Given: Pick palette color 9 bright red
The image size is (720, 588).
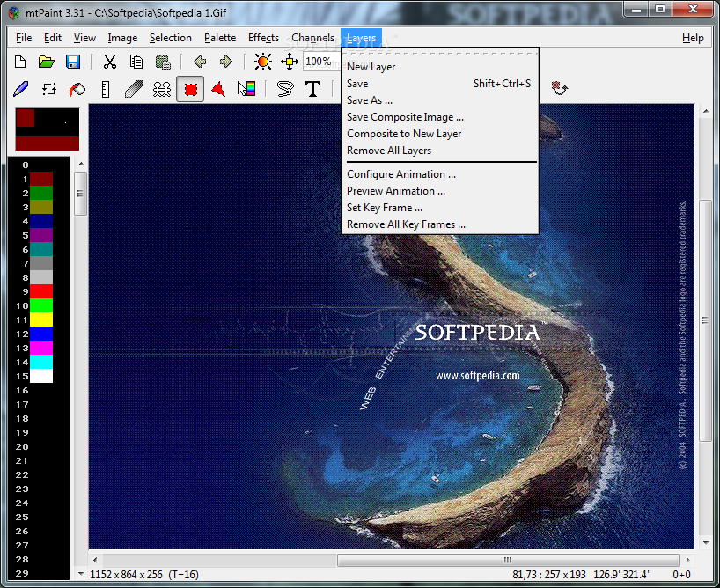Looking at the screenshot, I should 41,291.
